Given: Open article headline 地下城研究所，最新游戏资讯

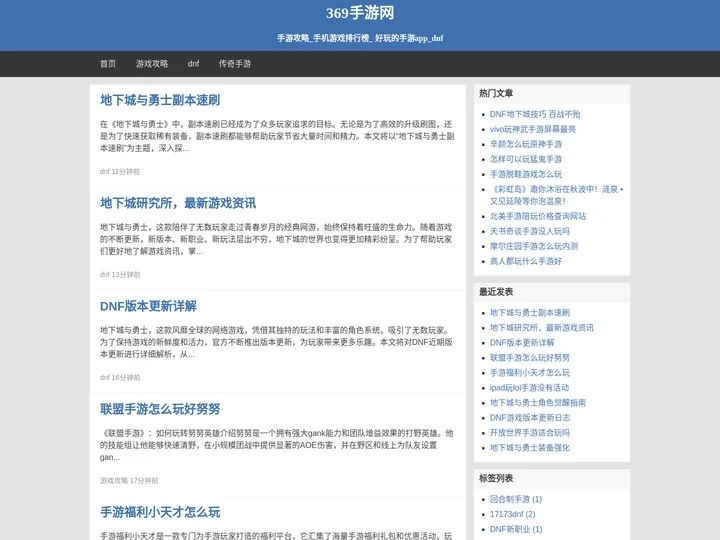Looking at the screenshot, I should [178, 203].
